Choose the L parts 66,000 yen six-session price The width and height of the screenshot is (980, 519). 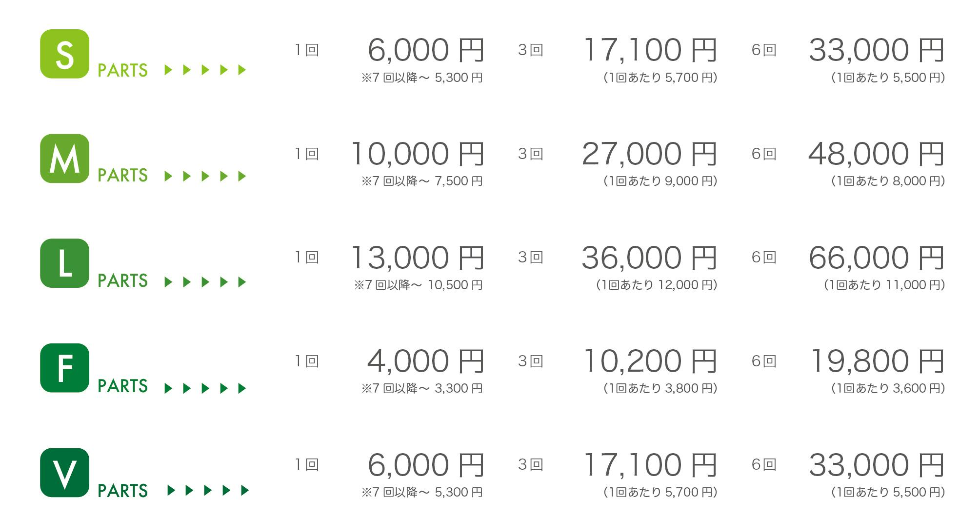pyautogui.click(x=877, y=258)
